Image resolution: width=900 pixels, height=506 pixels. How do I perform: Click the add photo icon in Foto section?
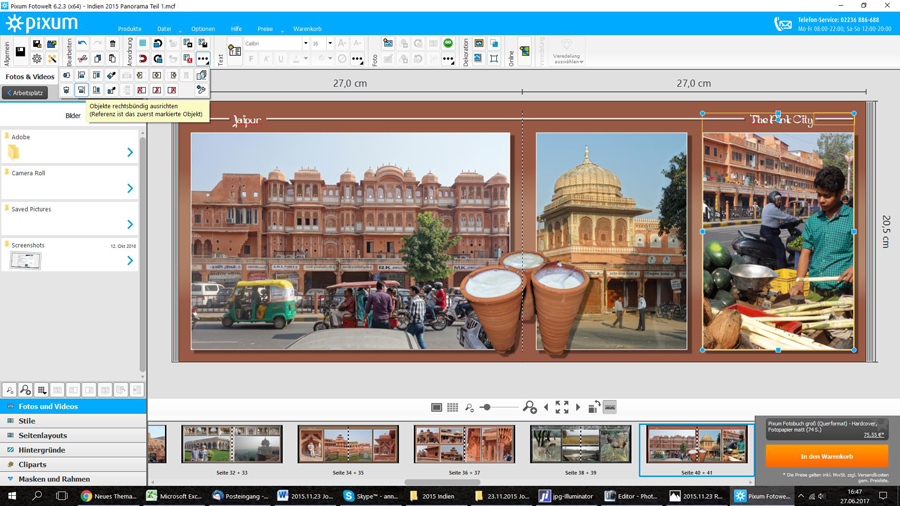388,44
